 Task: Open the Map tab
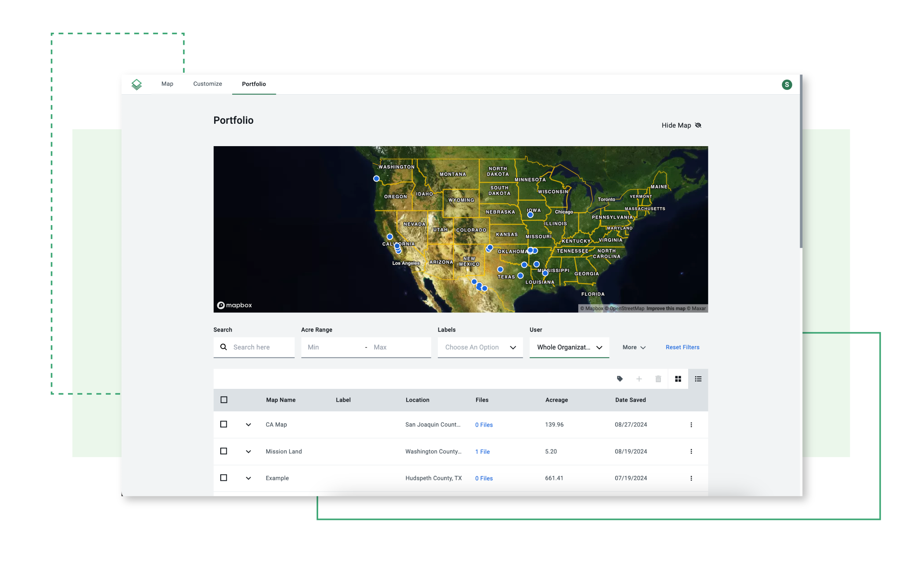167,84
